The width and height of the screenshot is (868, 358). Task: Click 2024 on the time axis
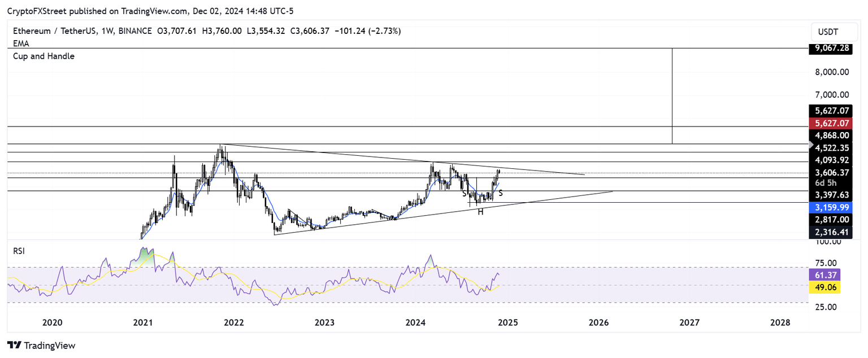415,322
